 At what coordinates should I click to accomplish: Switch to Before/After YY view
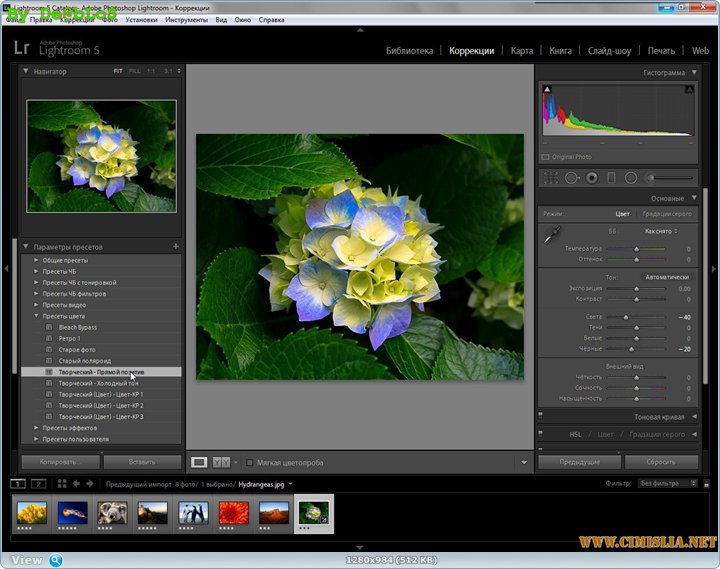(x=222, y=462)
